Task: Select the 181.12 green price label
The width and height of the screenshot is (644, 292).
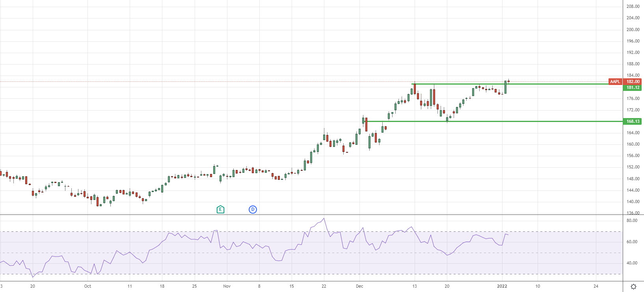Action: (633, 88)
